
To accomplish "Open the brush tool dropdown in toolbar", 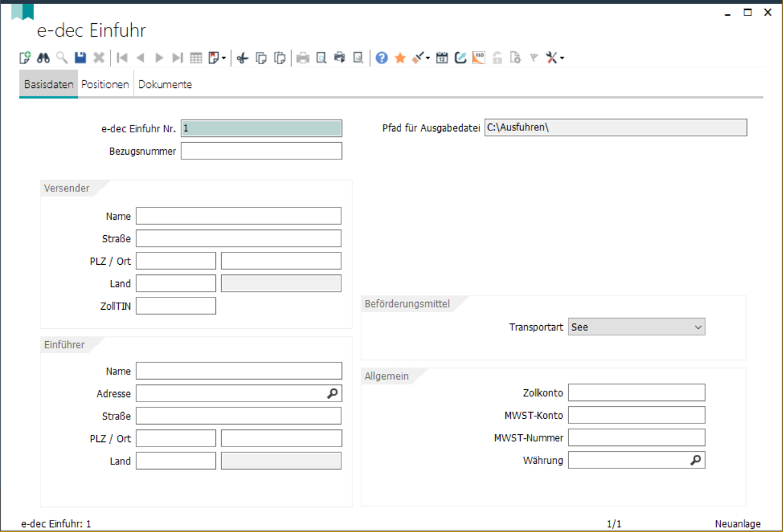I will (428, 58).
